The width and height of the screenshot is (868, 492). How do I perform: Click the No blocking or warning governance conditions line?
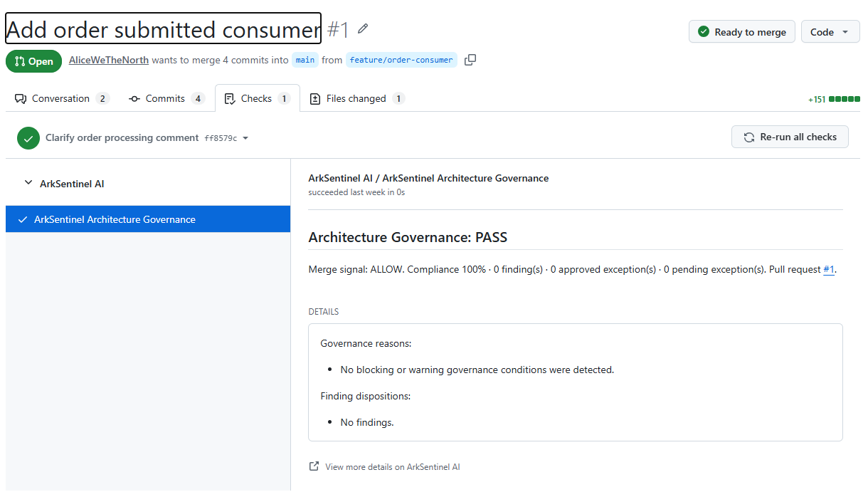(x=477, y=370)
